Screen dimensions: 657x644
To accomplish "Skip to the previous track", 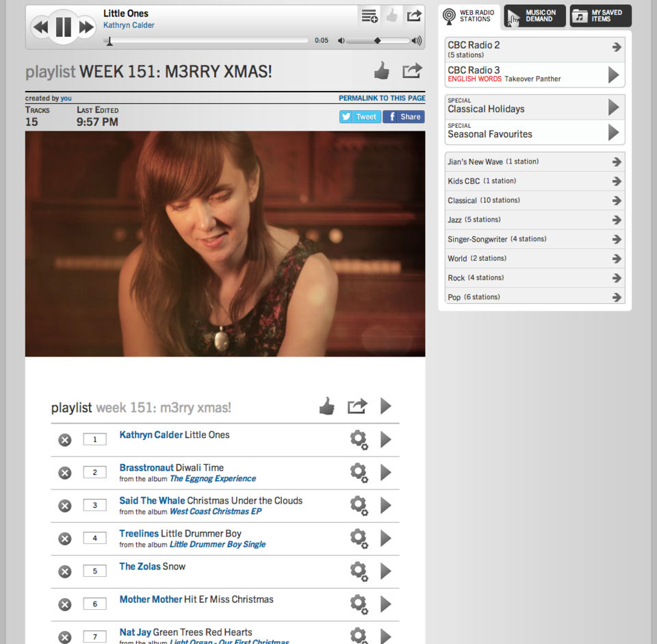I will point(40,27).
